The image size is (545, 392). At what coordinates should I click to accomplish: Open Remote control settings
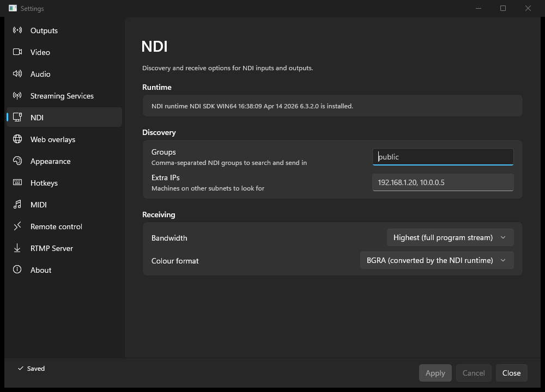tap(64, 226)
